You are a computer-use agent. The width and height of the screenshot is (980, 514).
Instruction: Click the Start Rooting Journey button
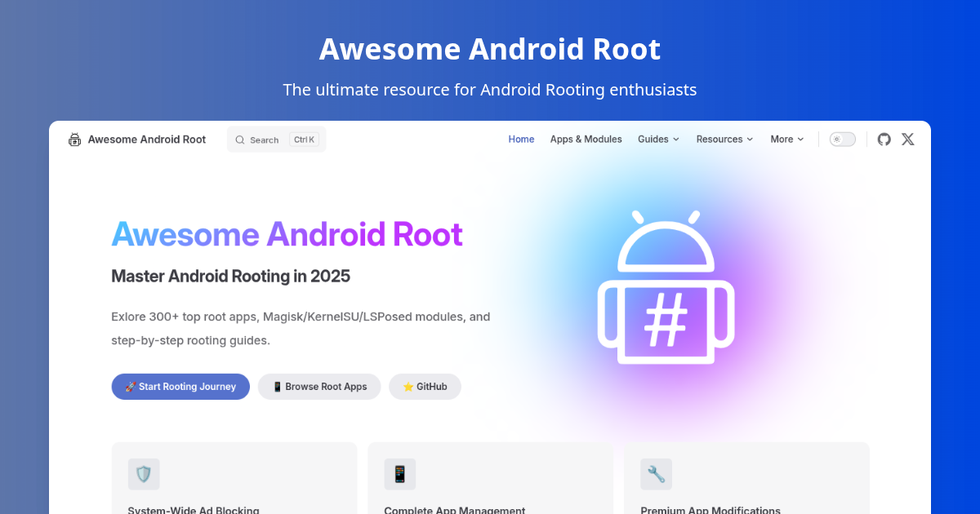(x=180, y=387)
